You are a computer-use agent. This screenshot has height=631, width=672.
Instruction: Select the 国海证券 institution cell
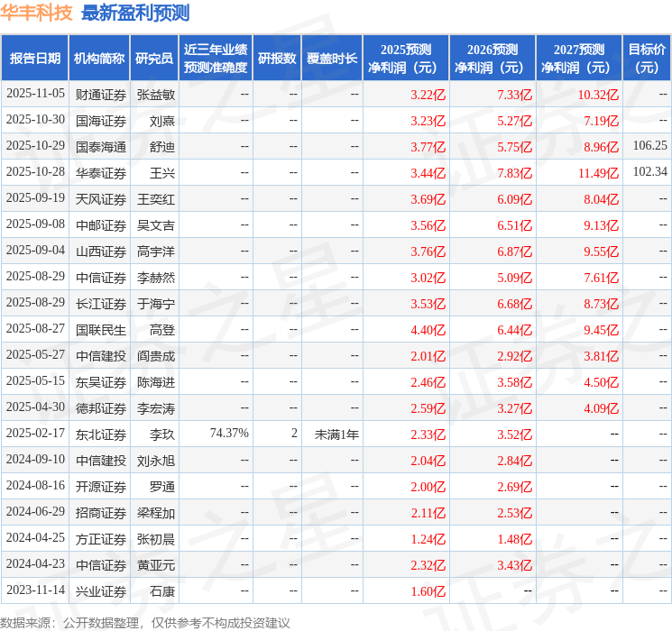point(101,121)
